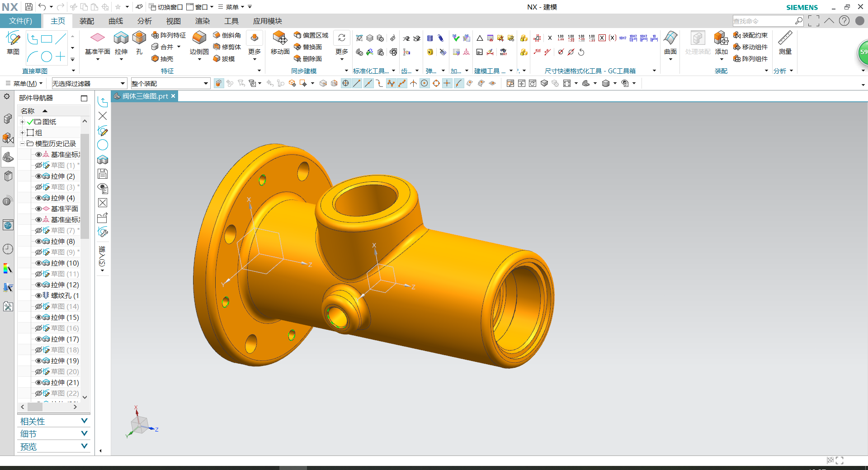Toggle visibility of 拉伸 (4)
The image size is (868, 470).
click(x=38, y=198)
